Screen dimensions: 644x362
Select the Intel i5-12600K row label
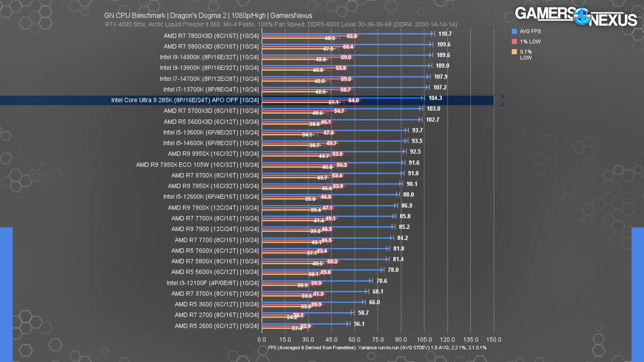(x=211, y=197)
